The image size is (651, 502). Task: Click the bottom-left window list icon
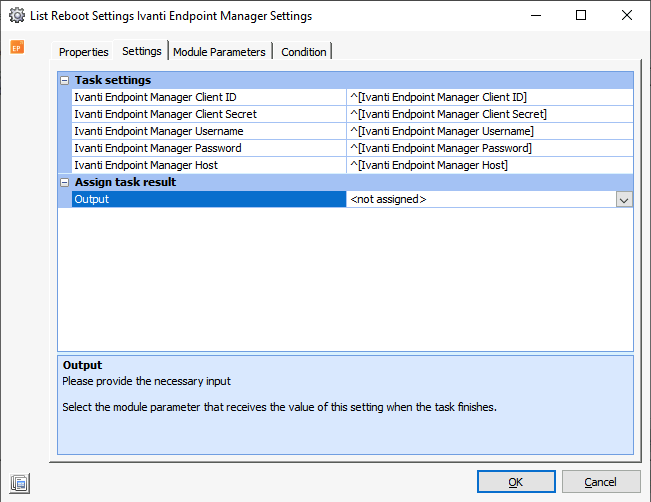pyautogui.click(x=20, y=483)
